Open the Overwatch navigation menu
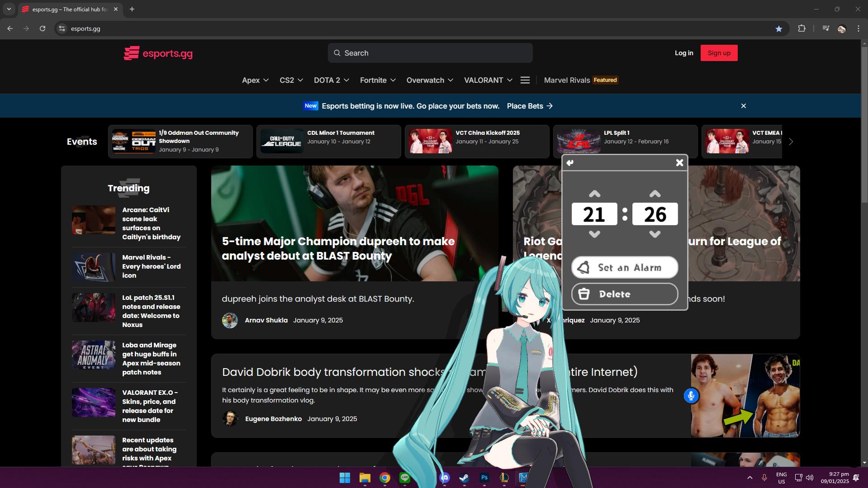Viewport: 868px width, 488px height. pos(429,80)
